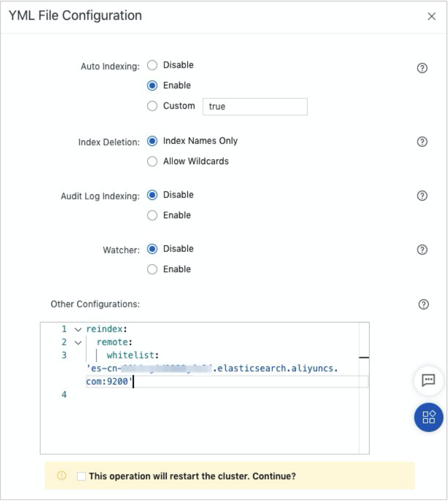Click the whitelist key on line 3
Image resolution: width=448 pixels, height=504 pixels.
(133, 355)
